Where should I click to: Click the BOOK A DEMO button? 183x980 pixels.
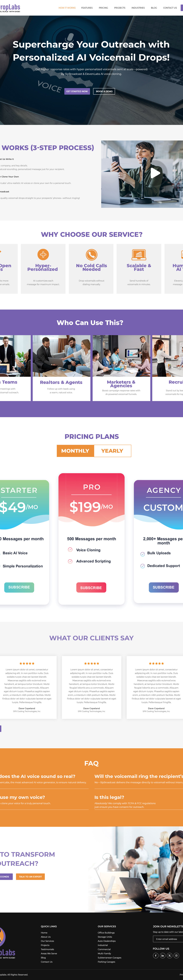coord(104,91)
